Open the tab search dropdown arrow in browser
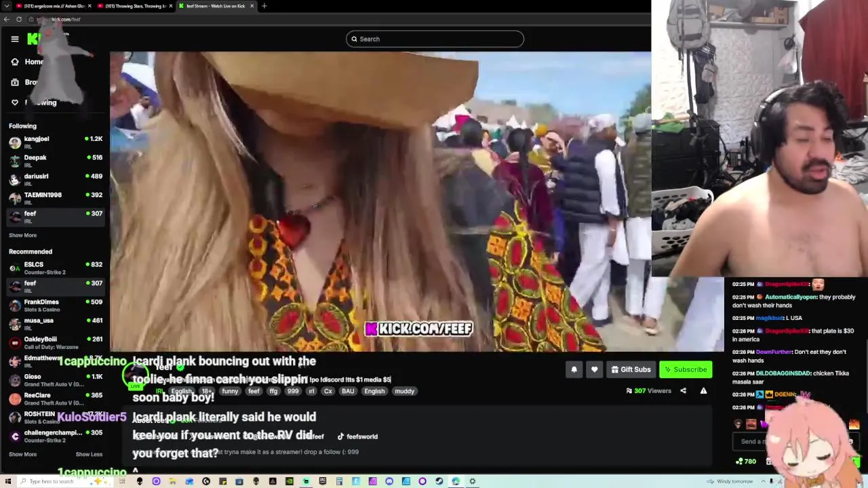Viewport: 868px width, 488px height. point(7,6)
